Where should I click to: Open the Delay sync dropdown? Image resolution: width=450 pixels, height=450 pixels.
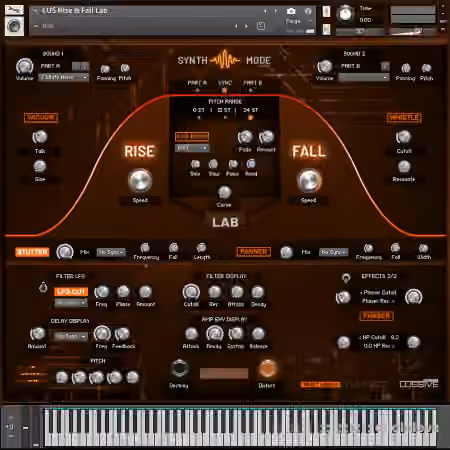pos(71,336)
